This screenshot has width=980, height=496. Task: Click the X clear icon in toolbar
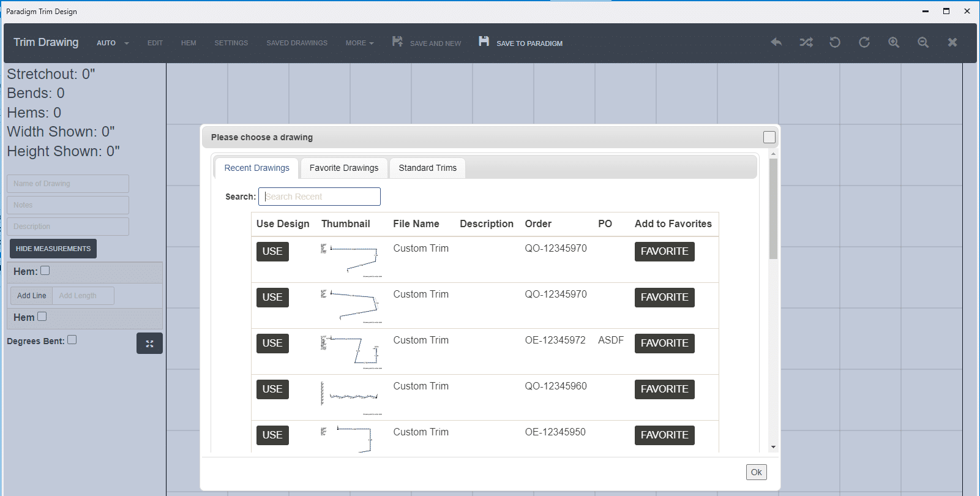[x=952, y=42]
